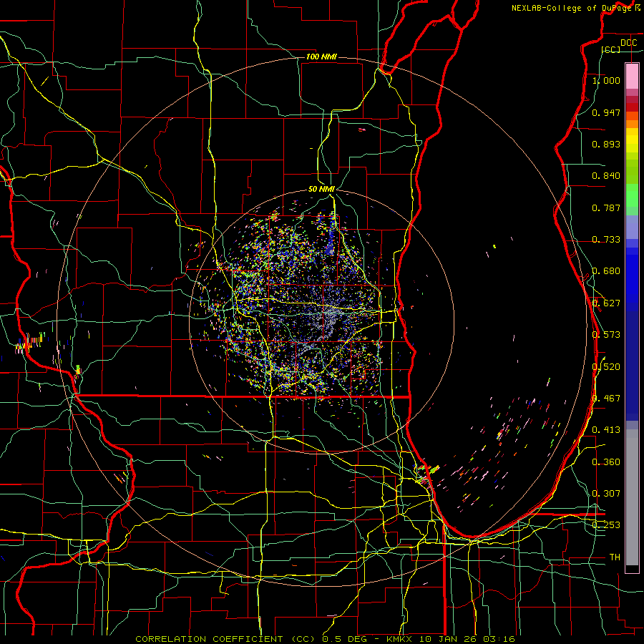Click the NEXLAB-College of DuPage credit text
Image resolution: width=644 pixels, height=644 pixels.
[571, 8]
